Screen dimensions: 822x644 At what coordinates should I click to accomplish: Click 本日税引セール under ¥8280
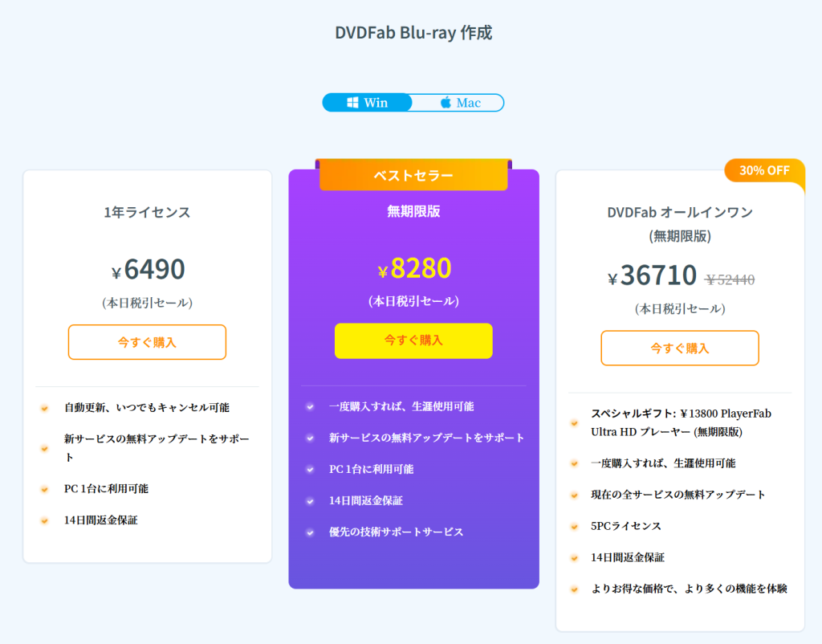coord(413,301)
